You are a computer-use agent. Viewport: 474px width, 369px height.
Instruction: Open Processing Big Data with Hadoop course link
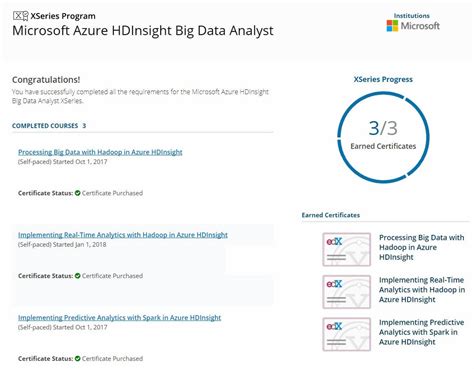(100, 152)
